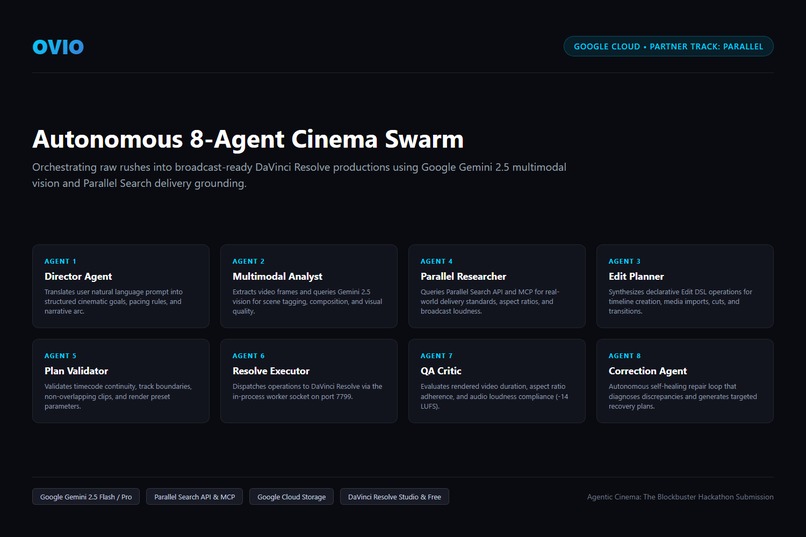Click the Resolve Executor description mentioning port 7799
806x537 pixels.
click(x=307, y=391)
